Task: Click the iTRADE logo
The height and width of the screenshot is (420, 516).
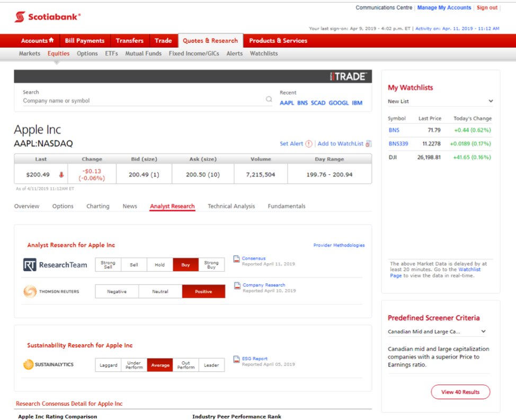Action: pos(348,76)
